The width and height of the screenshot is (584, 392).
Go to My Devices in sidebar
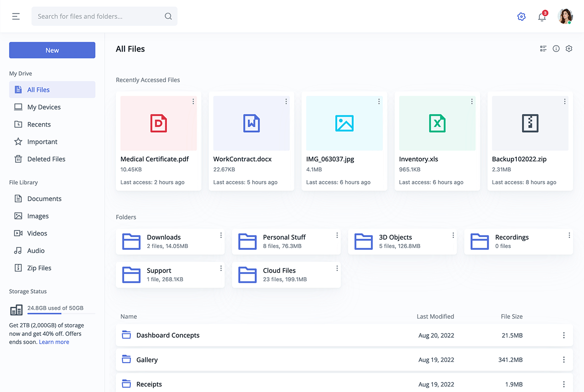(x=44, y=107)
